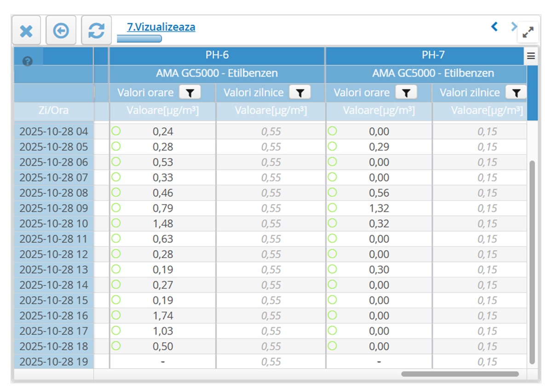Go to previous page with left chevron

point(494,27)
